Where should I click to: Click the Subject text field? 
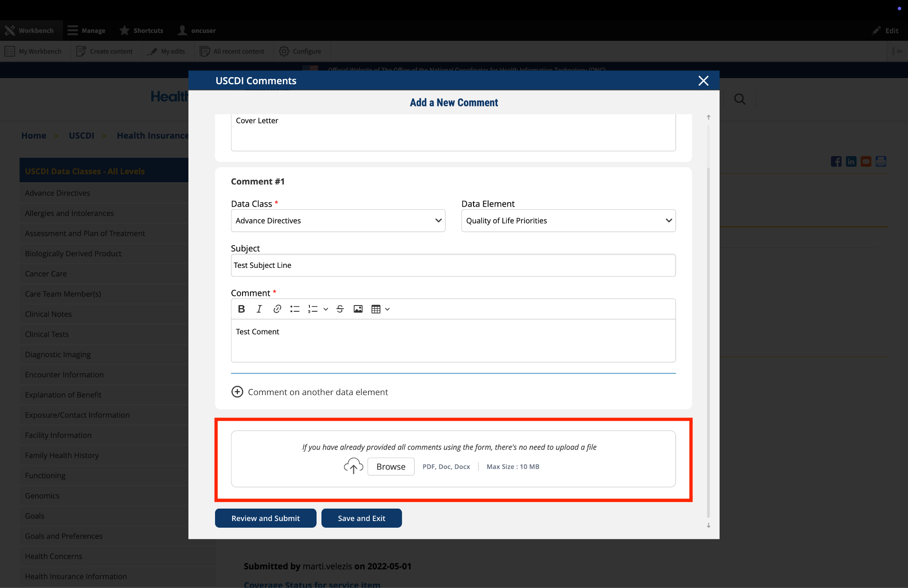point(453,265)
